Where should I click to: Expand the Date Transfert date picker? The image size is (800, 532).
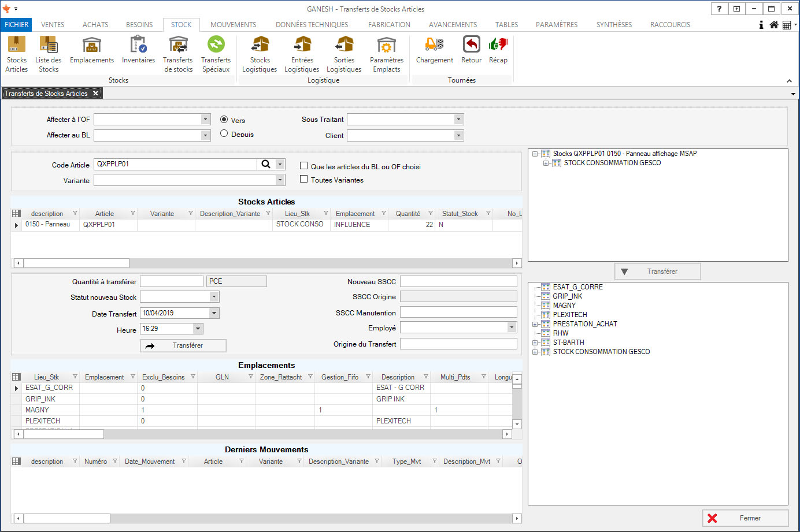(x=214, y=313)
